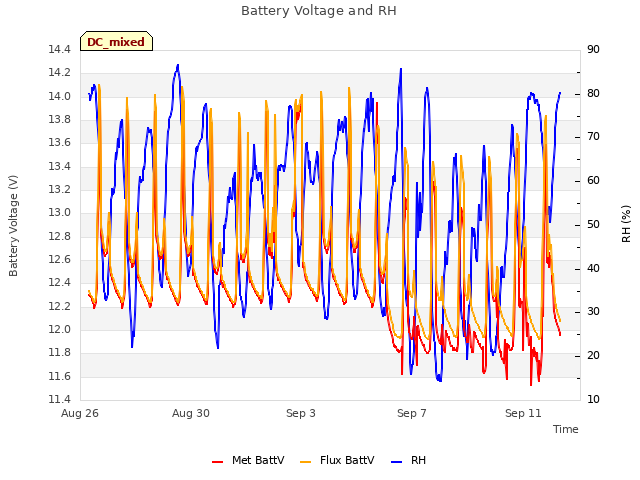Click the orange Flux BattV legend swatch
The width and height of the screenshot is (640, 480).
point(306,462)
